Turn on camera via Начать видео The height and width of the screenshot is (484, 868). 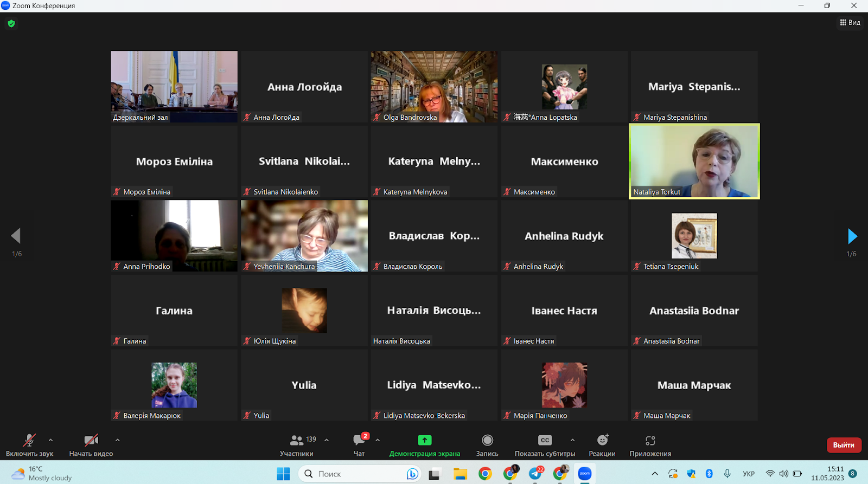(91, 444)
